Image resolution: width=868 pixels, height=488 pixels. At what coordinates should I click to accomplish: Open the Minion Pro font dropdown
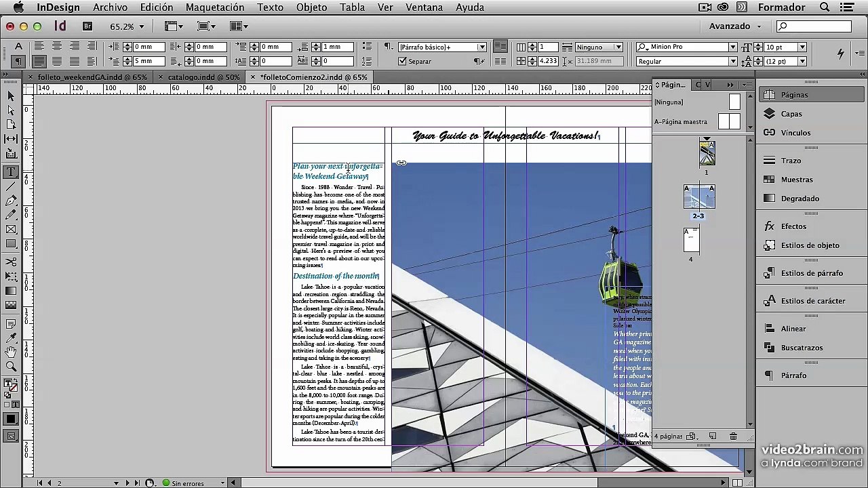pyautogui.click(x=732, y=47)
